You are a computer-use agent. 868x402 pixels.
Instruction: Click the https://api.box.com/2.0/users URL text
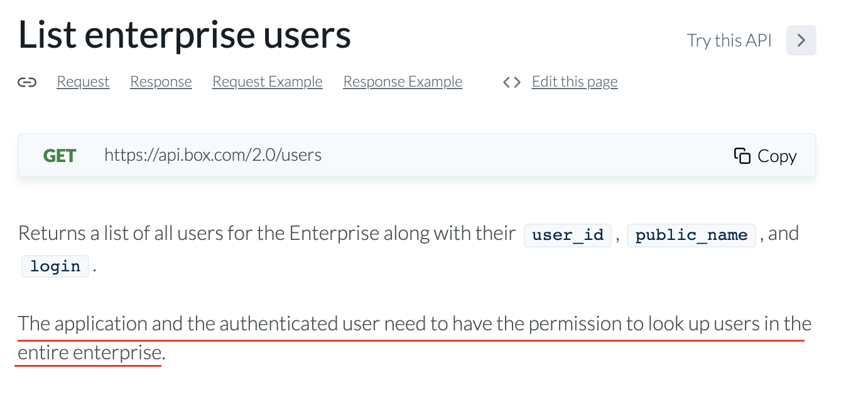pyautogui.click(x=213, y=155)
